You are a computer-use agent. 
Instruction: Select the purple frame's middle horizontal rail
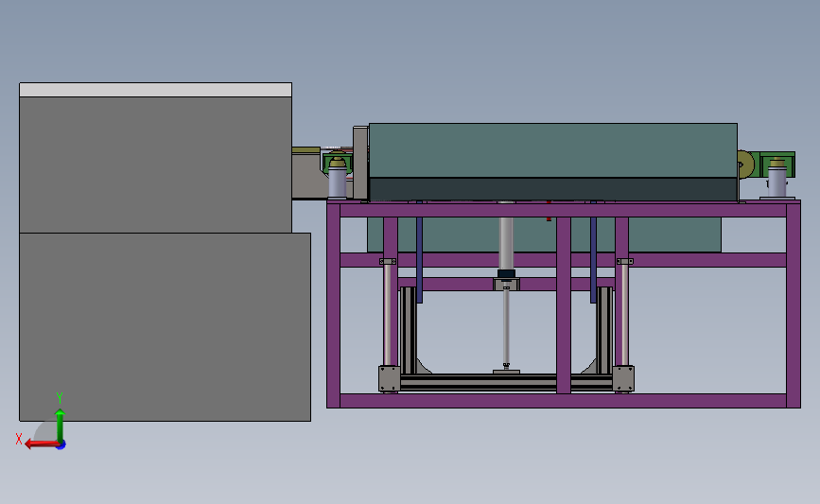tap(564, 260)
